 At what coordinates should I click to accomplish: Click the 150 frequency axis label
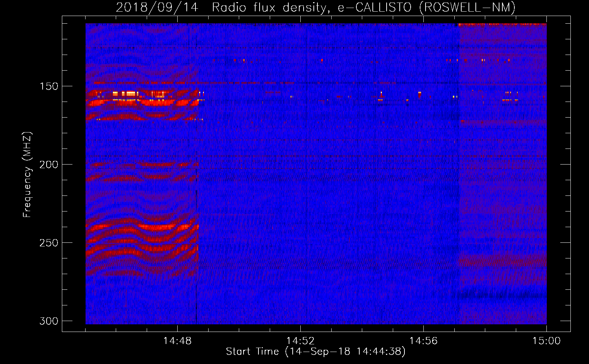tap(49, 86)
